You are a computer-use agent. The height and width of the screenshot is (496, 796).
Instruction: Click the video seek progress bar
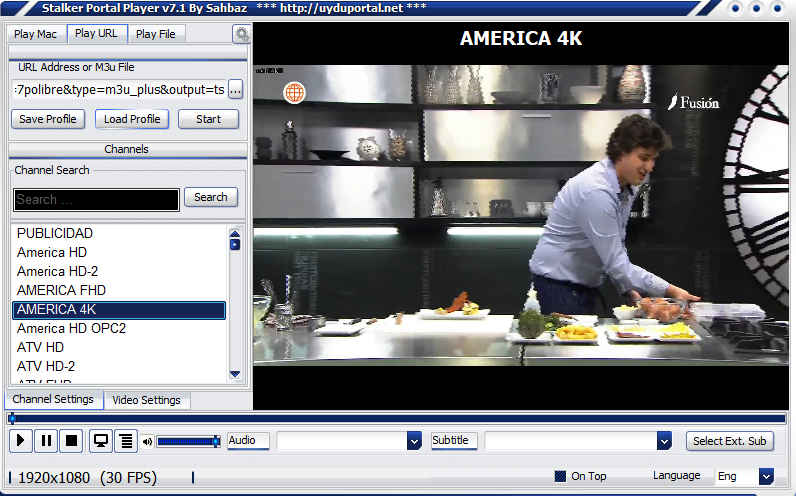click(x=397, y=419)
